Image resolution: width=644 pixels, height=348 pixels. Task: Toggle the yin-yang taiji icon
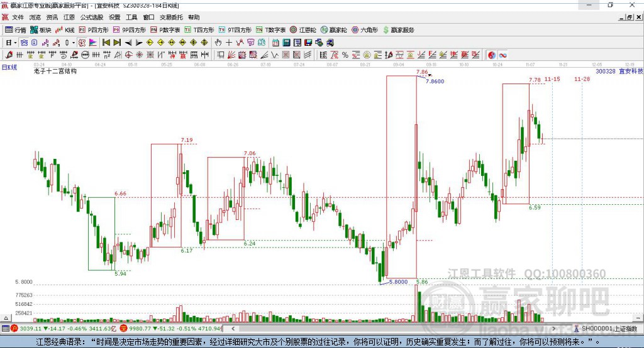tap(492, 55)
